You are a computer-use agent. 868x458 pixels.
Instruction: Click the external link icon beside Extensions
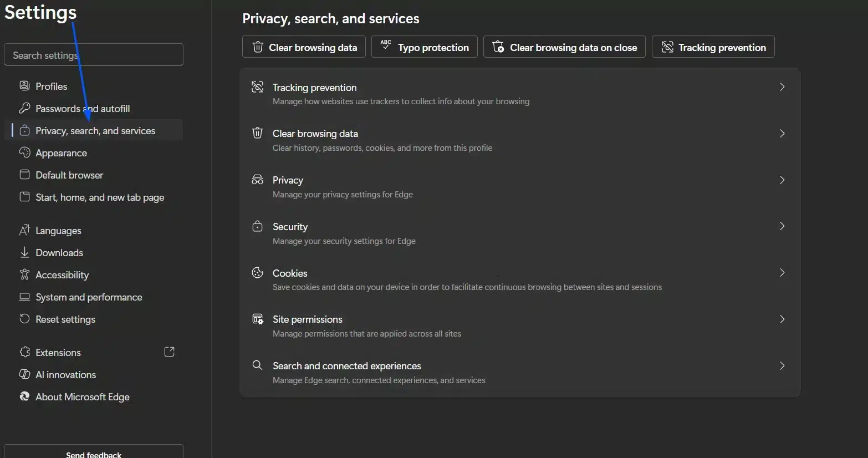(170, 352)
